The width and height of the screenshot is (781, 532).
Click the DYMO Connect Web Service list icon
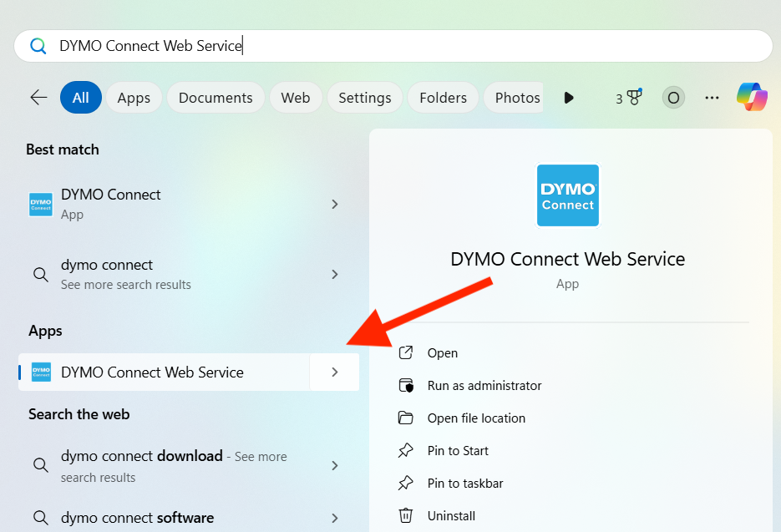point(41,372)
